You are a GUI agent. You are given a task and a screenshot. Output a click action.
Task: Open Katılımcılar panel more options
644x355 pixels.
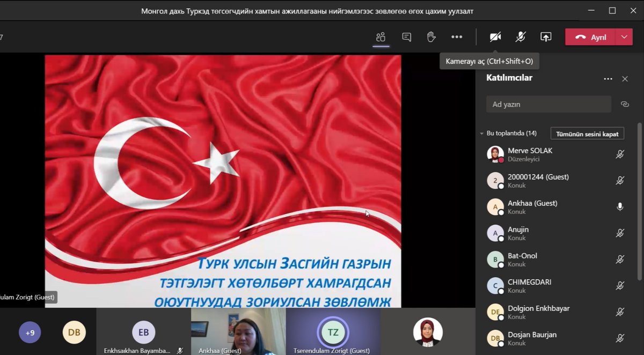tap(608, 79)
